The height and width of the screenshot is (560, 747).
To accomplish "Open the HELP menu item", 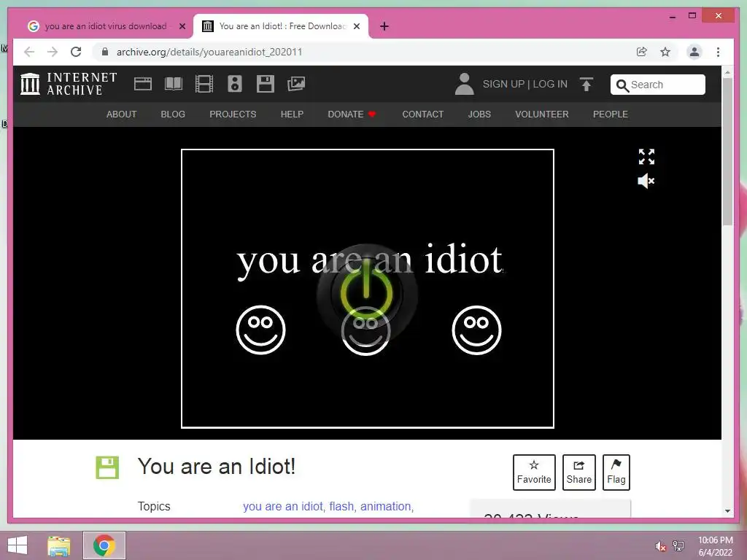I will coord(292,114).
